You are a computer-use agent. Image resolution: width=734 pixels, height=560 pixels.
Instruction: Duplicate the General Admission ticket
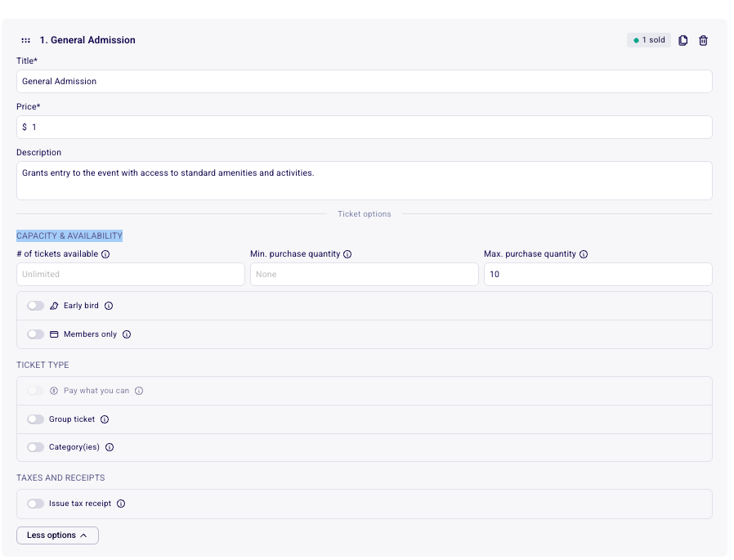click(x=683, y=40)
